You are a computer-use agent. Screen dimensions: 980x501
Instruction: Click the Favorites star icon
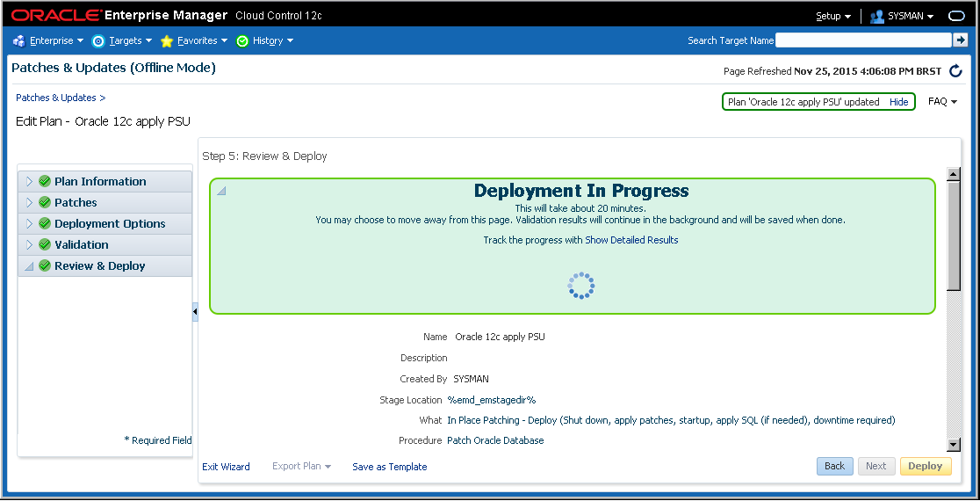[x=167, y=40]
